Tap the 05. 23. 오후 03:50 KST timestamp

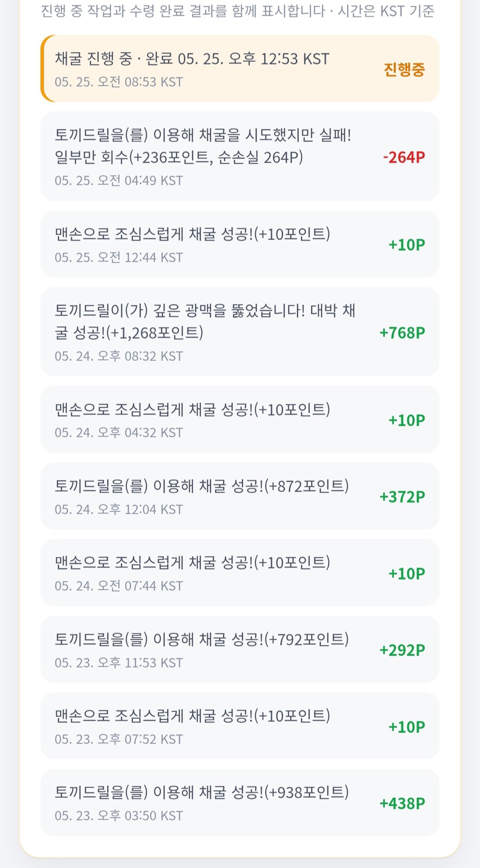tap(119, 816)
